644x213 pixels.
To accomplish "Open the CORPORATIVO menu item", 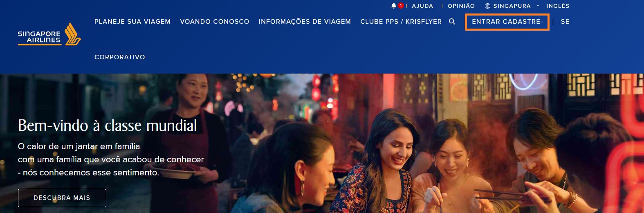I will click(x=120, y=57).
